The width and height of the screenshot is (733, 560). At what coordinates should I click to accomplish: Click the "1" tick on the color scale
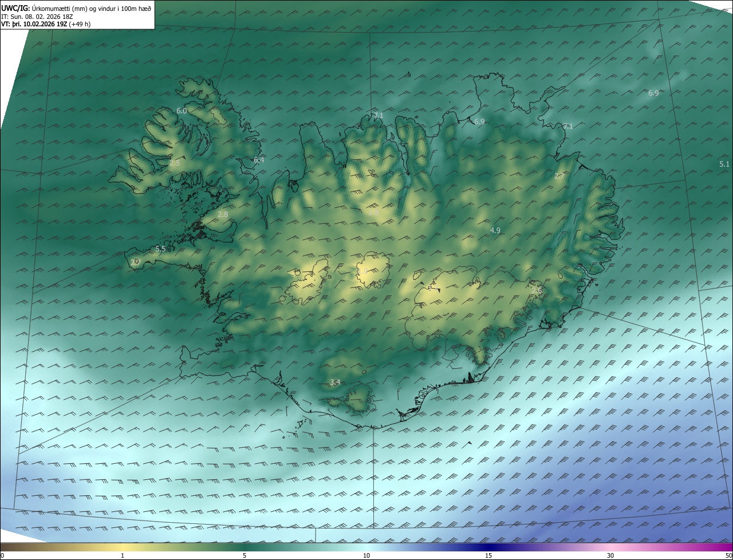pos(123,555)
